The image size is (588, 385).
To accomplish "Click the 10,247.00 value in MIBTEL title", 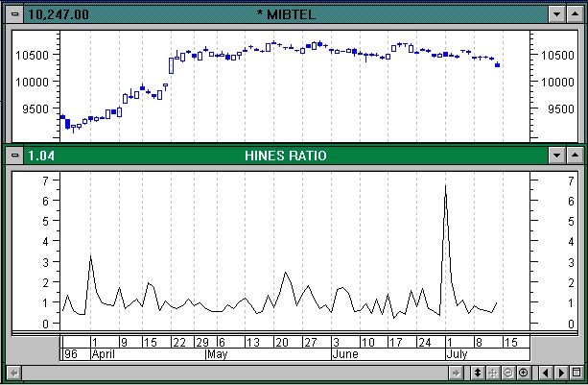I will click(59, 14).
